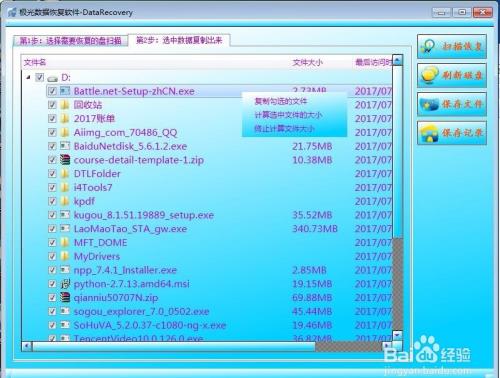
Task: Click the python-2.7.13.amd64.msi installer icon
Action: 65,284
